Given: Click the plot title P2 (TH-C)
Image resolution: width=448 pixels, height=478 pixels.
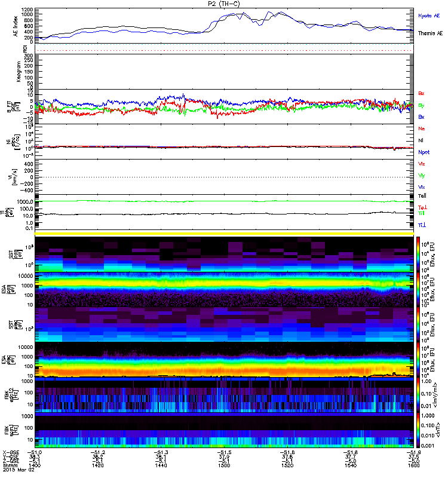Looking at the screenshot, I should (223, 4).
